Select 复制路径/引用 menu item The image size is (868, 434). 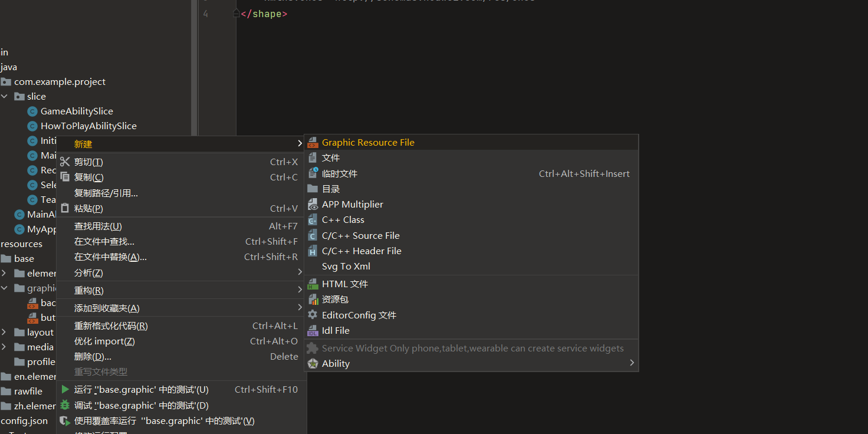point(181,193)
